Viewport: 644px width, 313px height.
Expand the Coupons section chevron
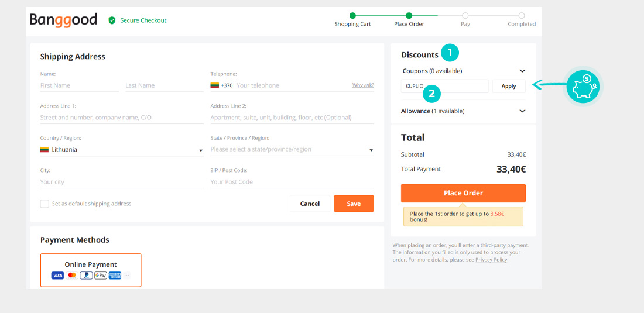coord(522,71)
